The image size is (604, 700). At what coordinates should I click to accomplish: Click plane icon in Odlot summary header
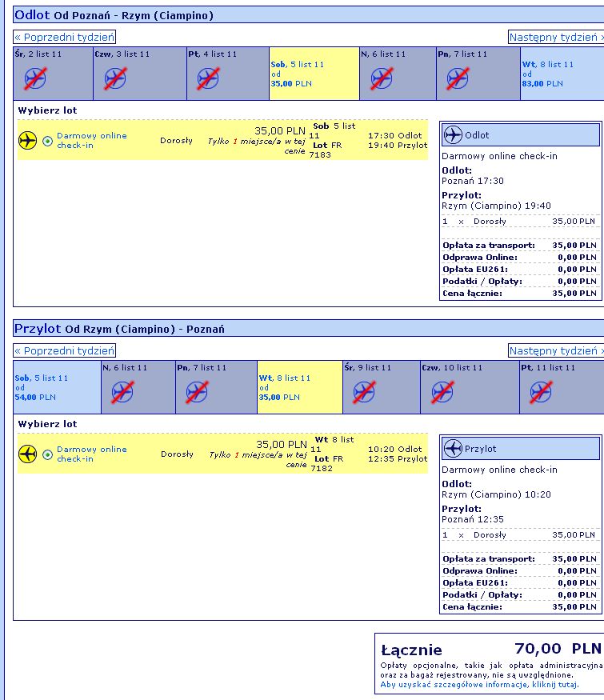[x=453, y=135]
